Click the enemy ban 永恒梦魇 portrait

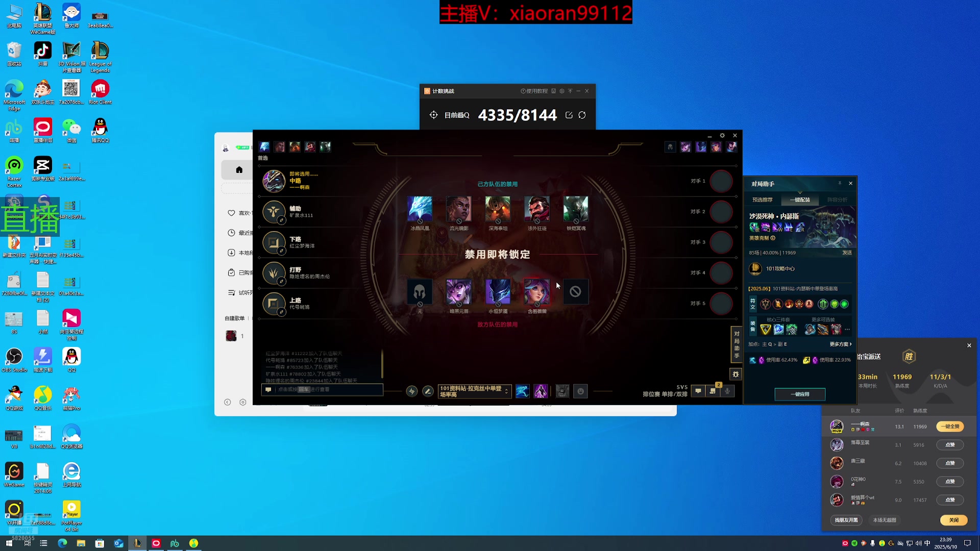(498, 292)
